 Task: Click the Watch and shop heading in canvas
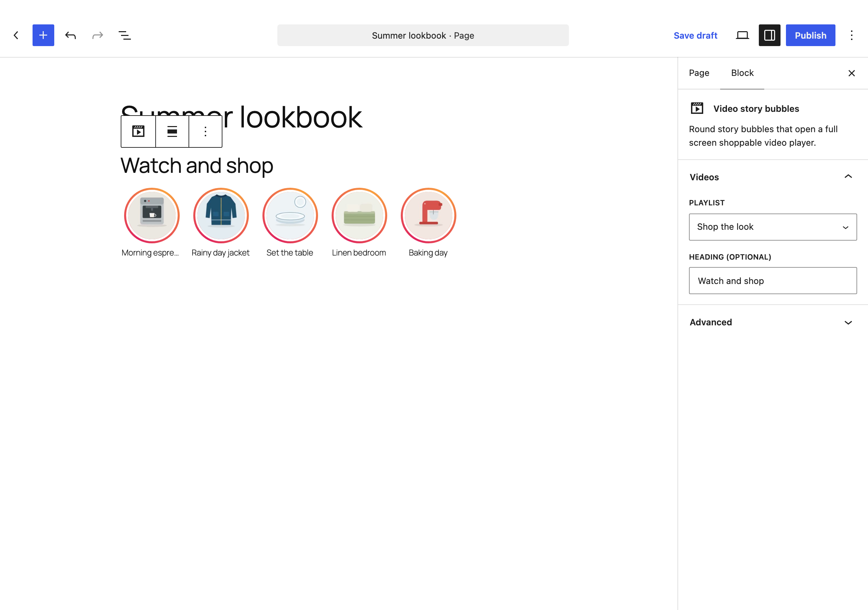pyautogui.click(x=197, y=165)
